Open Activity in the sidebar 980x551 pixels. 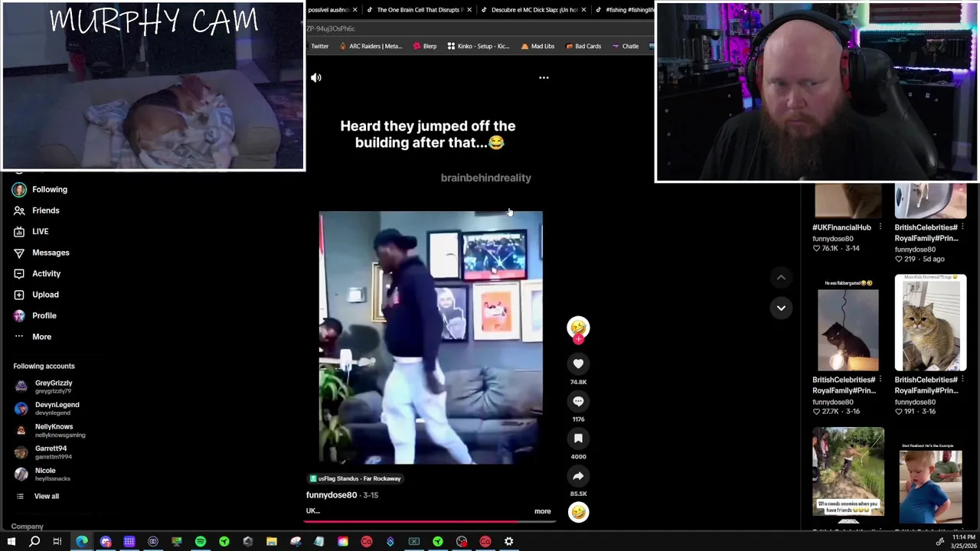(x=37, y=273)
